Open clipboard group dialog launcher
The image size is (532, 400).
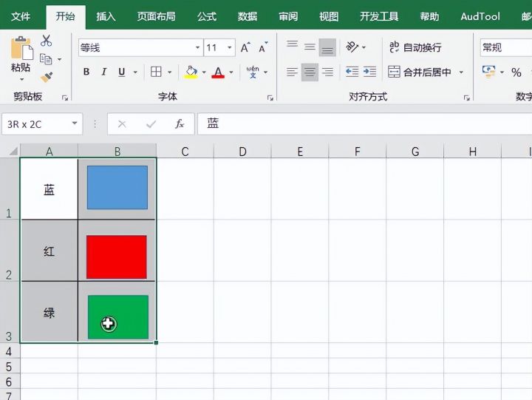[x=65, y=98]
